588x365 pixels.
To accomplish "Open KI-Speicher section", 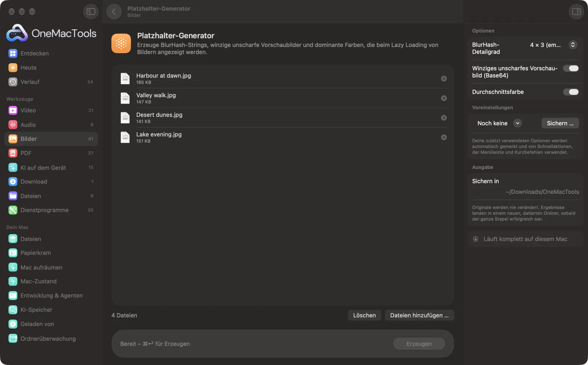I will 51,310.
